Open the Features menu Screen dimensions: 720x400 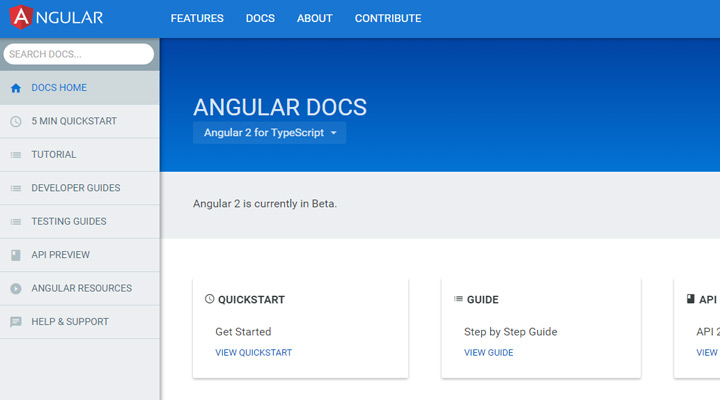[197, 18]
